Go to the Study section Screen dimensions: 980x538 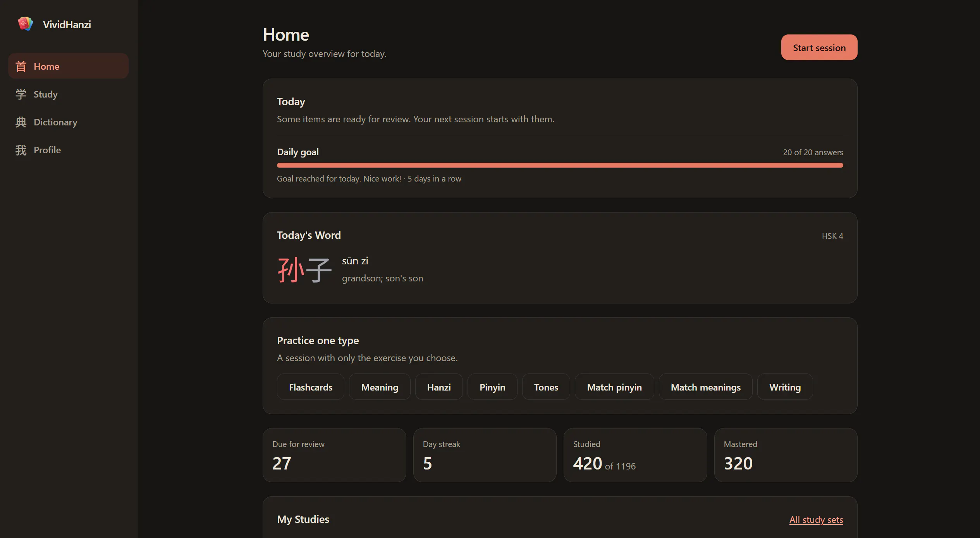(x=68, y=94)
